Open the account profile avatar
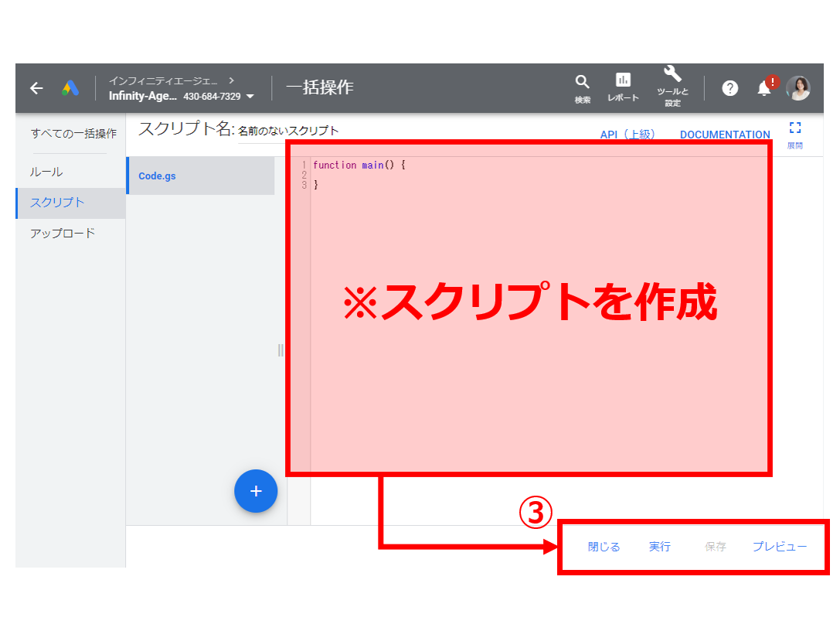The height and width of the screenshot is (631, 840). (798, 88)
